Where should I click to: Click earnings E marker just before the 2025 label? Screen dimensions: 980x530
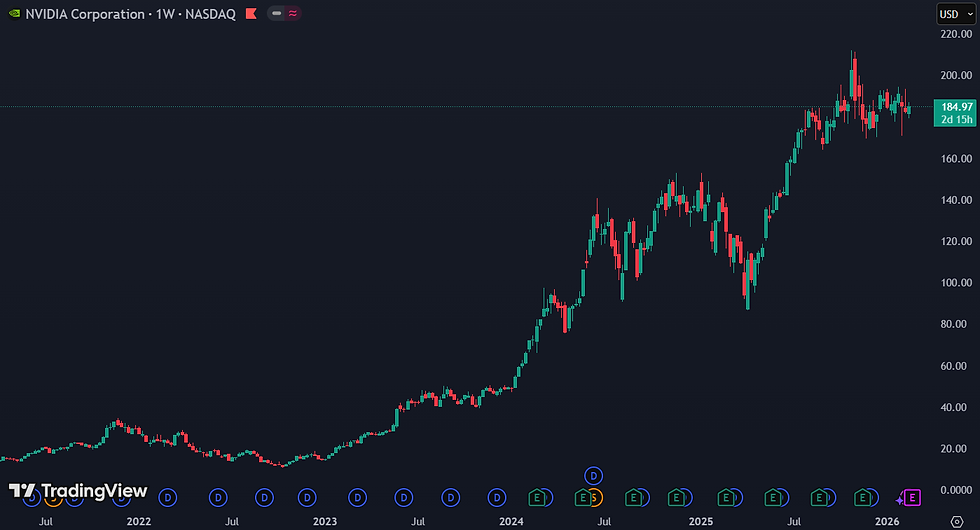676,498
